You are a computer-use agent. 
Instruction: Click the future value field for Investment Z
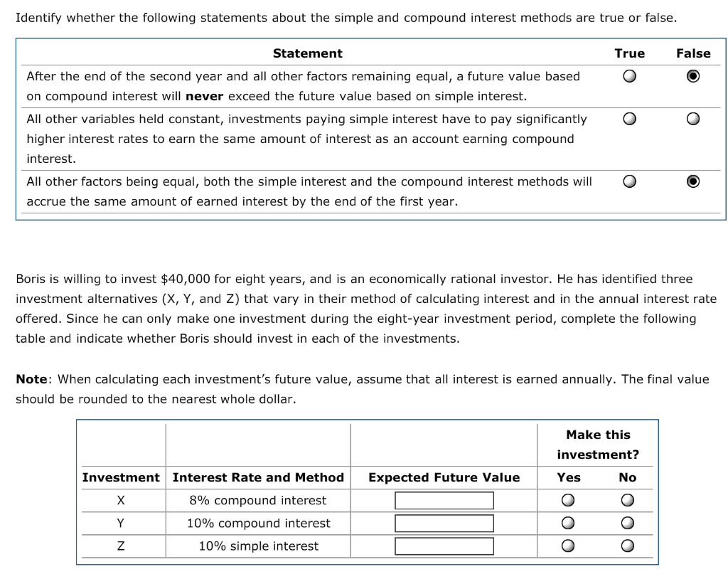tap(443, 546)
